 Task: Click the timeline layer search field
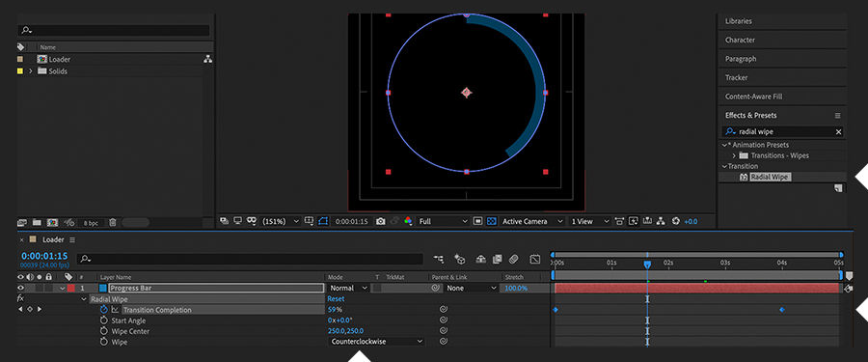click(249, 259)
